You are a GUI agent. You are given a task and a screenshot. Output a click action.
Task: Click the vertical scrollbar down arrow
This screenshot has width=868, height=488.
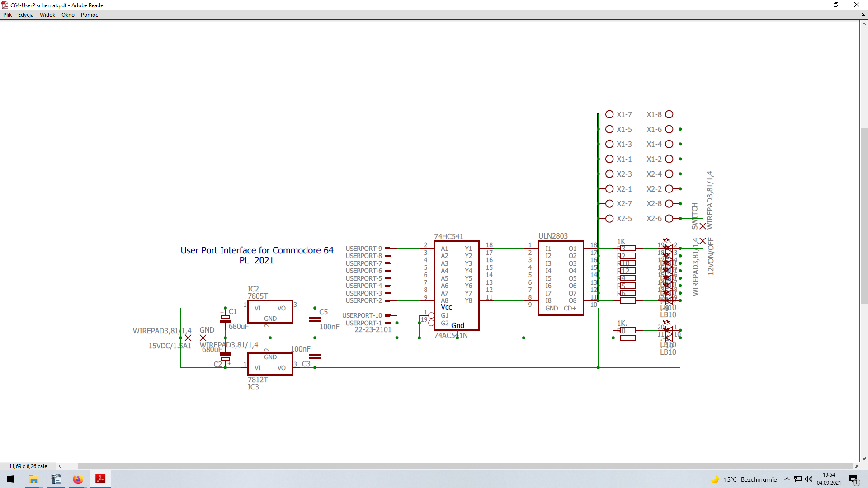click(x=863, y=458)
